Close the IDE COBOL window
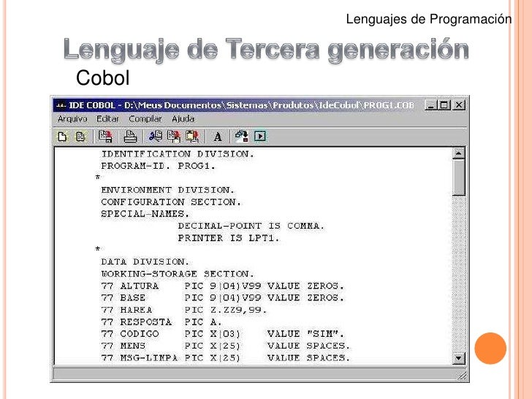This screenshot has height=399, width=532. 459,105
